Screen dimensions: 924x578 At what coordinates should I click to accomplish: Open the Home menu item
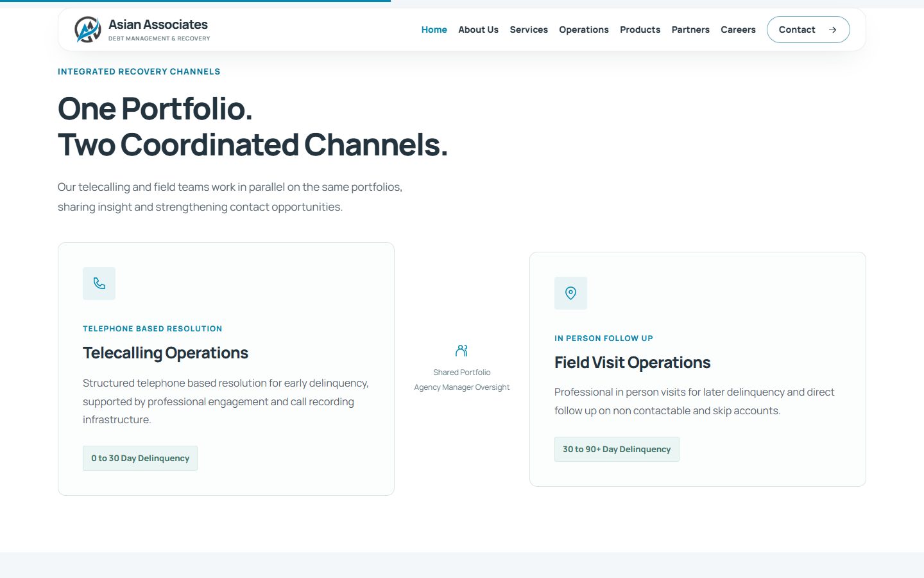pyautogui.click(x=434, y=30)
